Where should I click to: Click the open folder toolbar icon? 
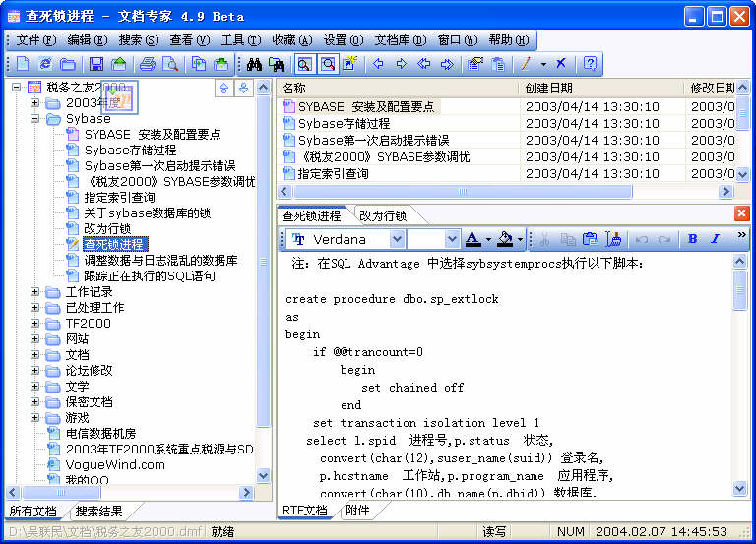pyautogui.click(x=68, y=64)
